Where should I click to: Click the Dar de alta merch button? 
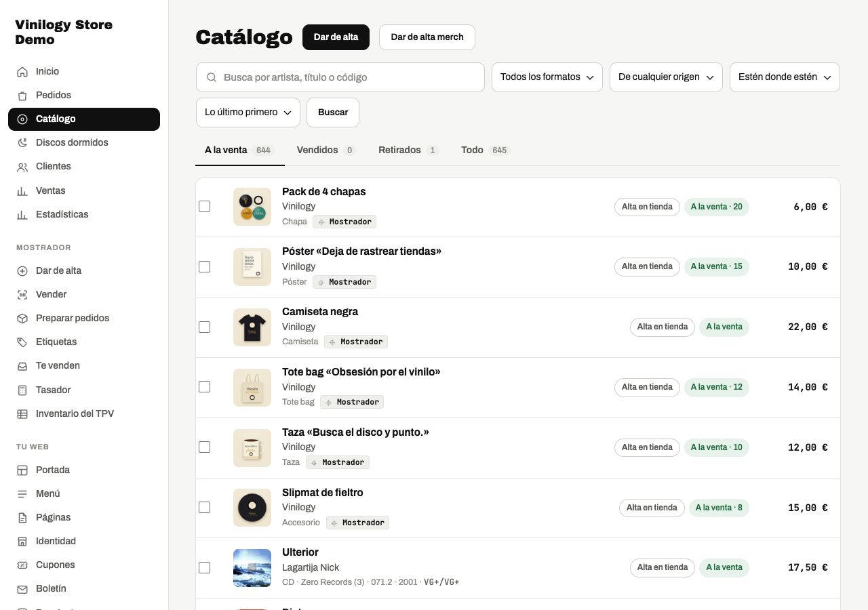coord(427,37)
